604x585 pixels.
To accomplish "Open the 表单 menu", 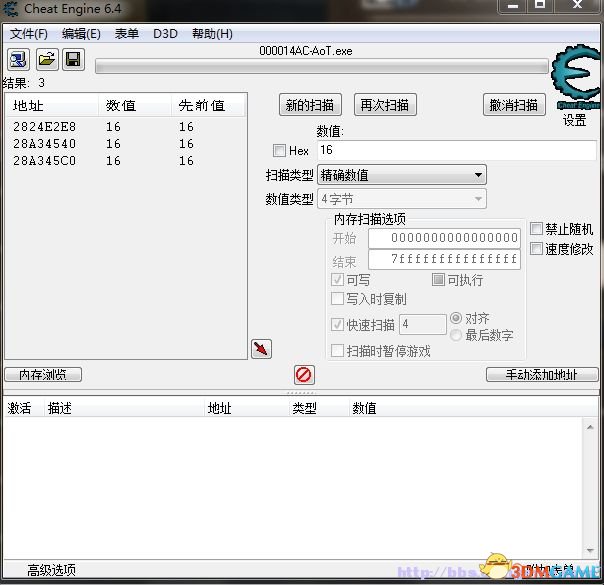I will coord(127,34).
